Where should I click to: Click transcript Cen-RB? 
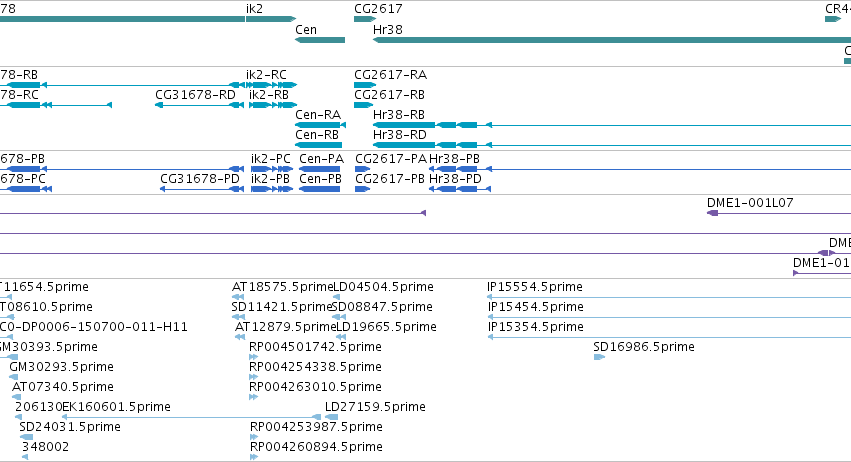316,135
